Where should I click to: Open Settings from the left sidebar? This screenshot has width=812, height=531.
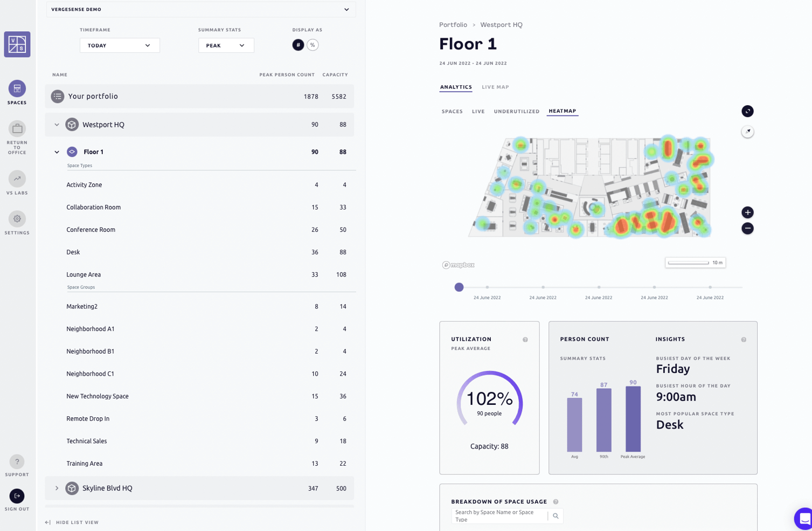point(17,218)
